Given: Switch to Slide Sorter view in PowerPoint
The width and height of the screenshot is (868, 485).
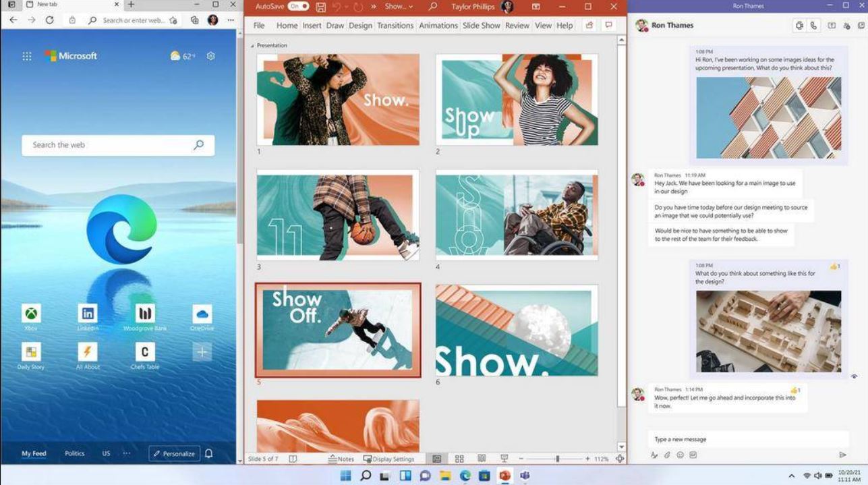Looking at the screenshot, I should coord(459,459).
